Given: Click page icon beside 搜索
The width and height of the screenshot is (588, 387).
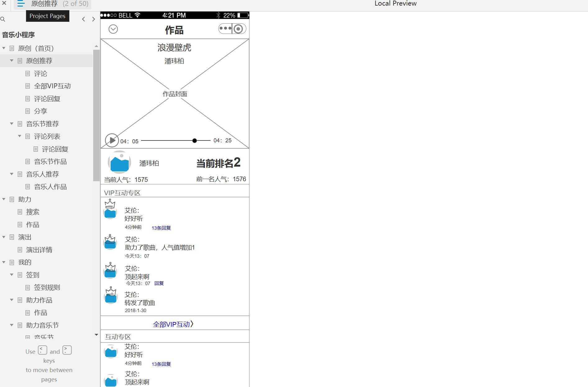Looking at the screenshot, I should [x=20, y=212].
